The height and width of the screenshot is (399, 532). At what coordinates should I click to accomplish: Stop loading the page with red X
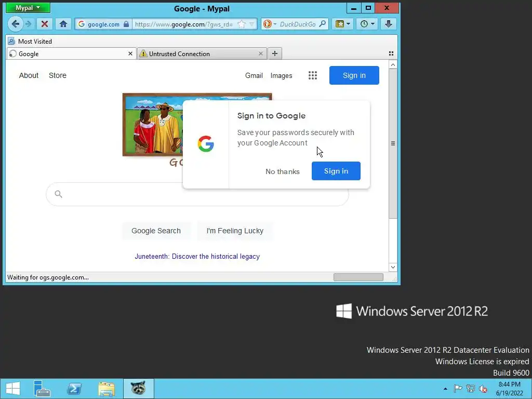tap(45, 24)
